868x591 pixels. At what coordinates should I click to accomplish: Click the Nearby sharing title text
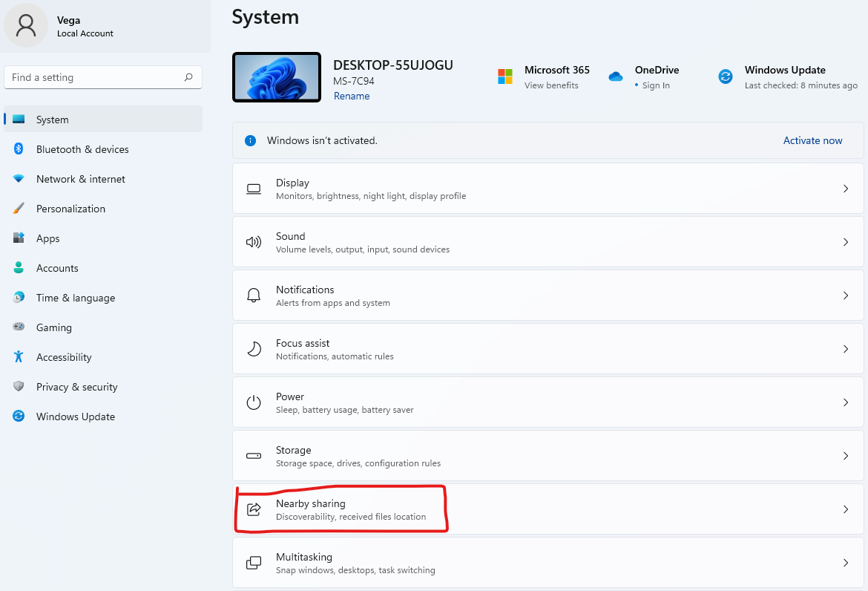coord(311,503)
